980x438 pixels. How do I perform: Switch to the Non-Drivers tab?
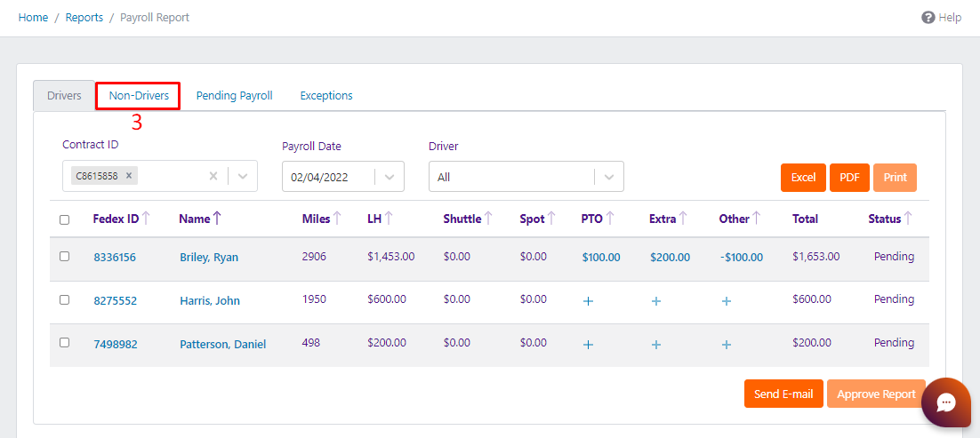pyautogui.click(x=139, y=96)
